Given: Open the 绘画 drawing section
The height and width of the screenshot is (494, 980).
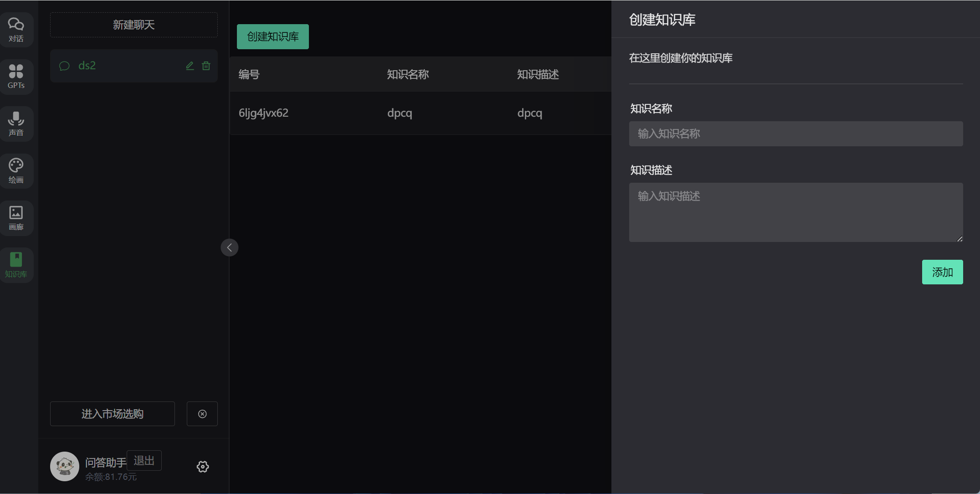Looking at the screenshot, I should [16, 171].
